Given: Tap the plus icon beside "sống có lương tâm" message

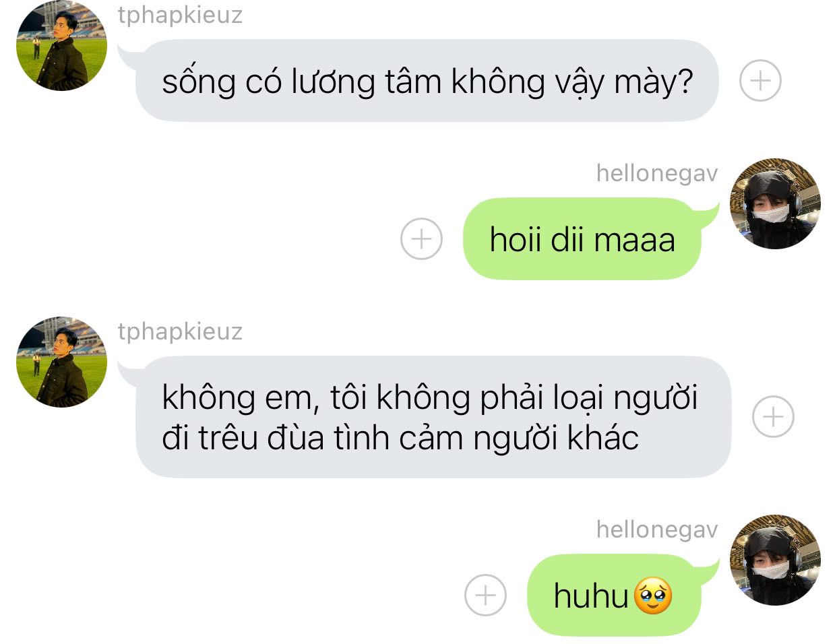Looking at the screenshot, I should [760, 81].
